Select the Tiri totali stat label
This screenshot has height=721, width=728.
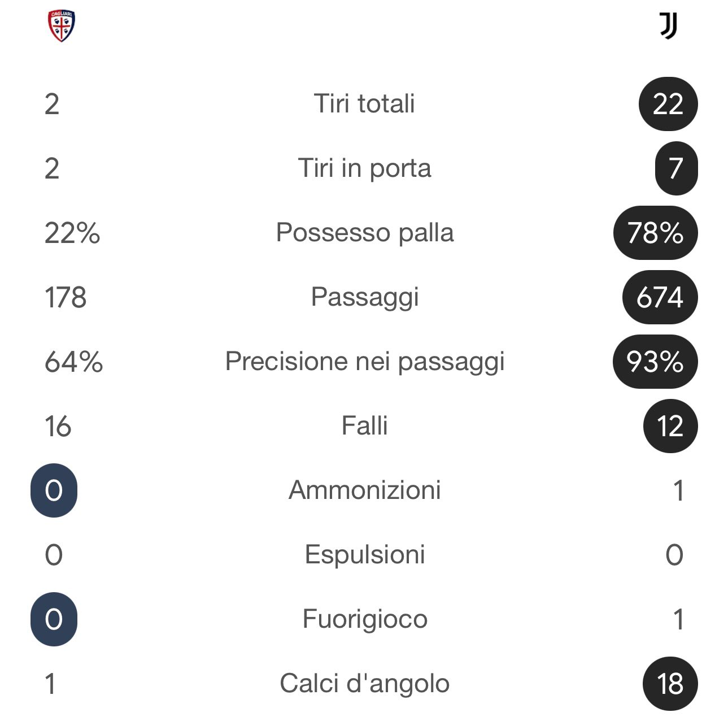[364, 104]
